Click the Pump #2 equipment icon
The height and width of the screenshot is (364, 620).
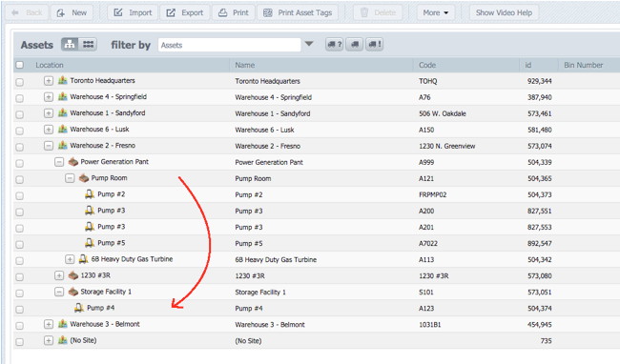click(x=90, y=193)
